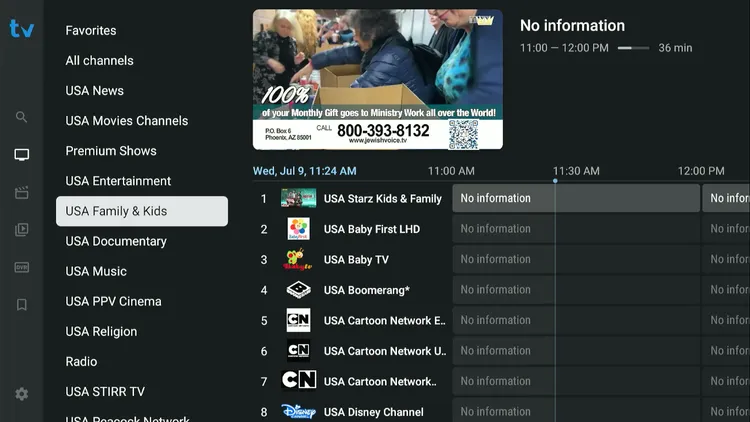The height and width of the screenshot is (422, 750).
Task: Select the Disney Channel logo
Action: click(298, 411)
